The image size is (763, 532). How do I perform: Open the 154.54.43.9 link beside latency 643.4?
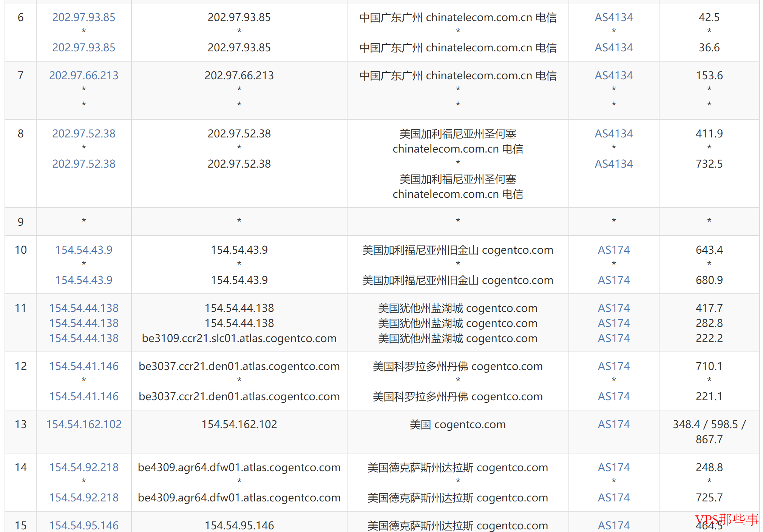click(x=84, y=250)
